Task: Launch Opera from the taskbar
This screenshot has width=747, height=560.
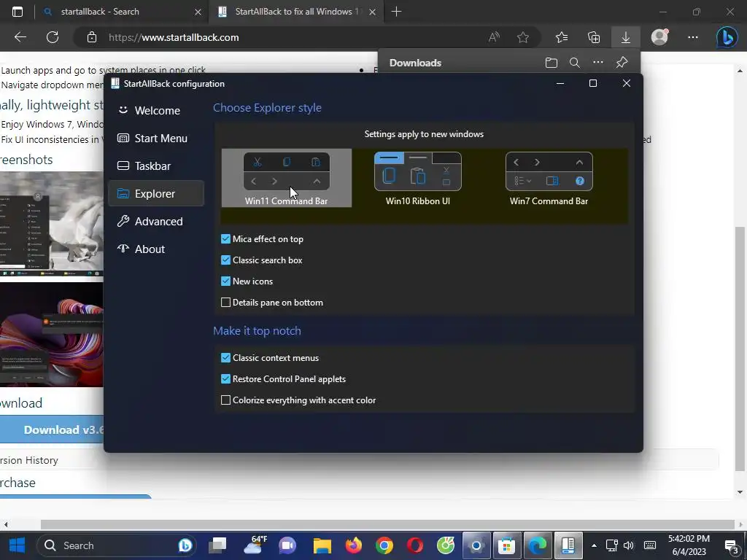Action: click(415, 545)
